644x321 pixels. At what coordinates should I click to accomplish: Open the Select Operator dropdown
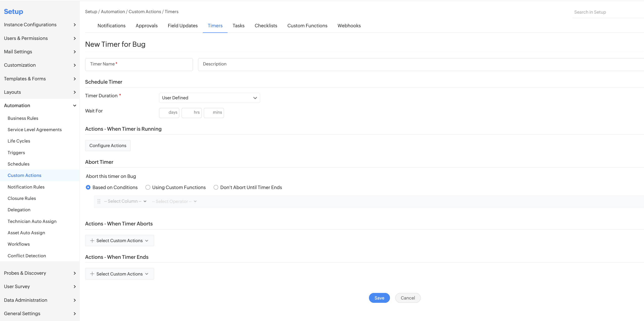(x=174, y=201)
